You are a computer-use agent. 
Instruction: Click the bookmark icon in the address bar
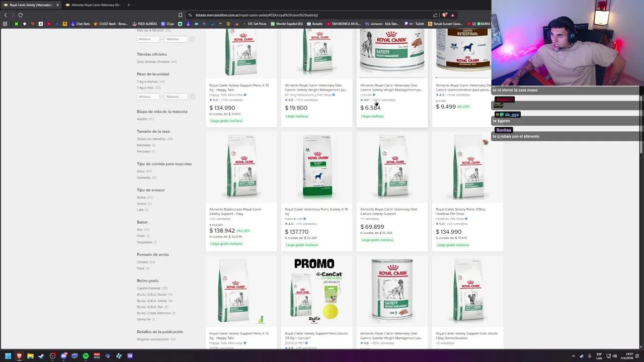coord(180,15)
